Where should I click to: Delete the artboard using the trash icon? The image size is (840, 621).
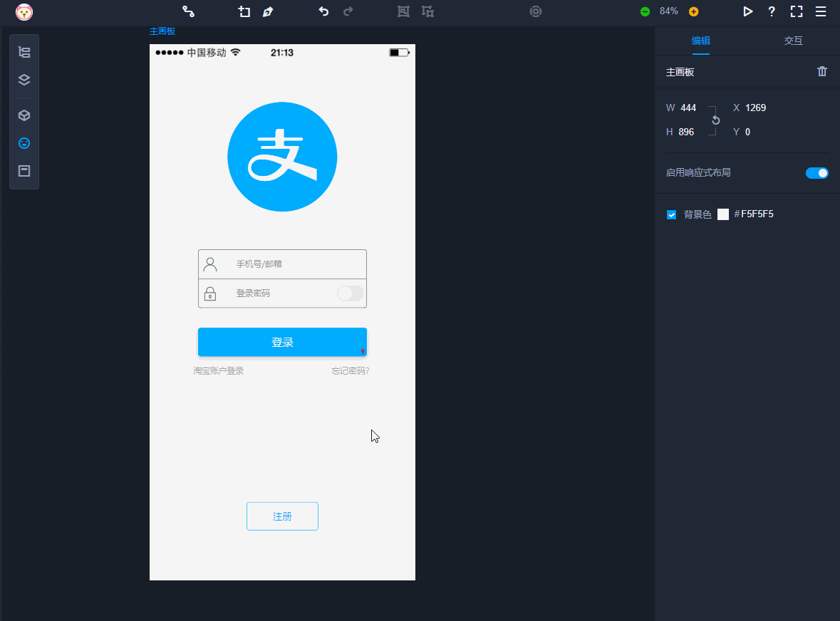(x=822, y=71)
